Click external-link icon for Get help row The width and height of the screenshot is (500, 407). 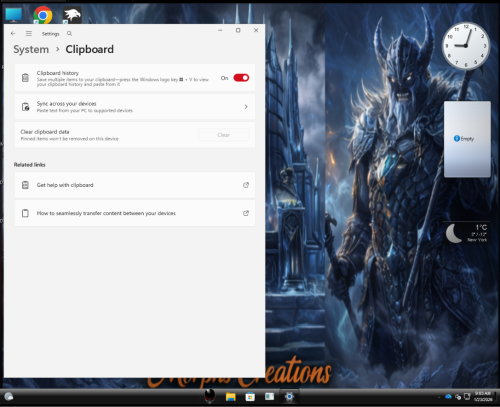[246, 185]
